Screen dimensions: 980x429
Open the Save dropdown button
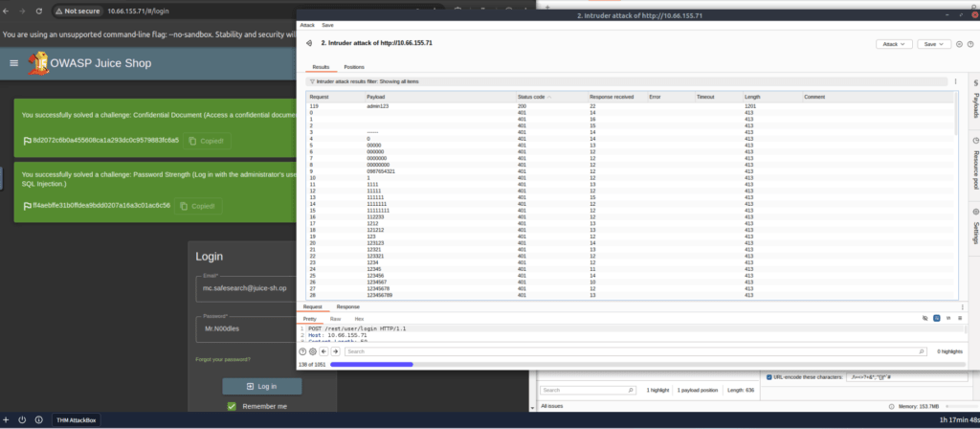pos(934,44)
